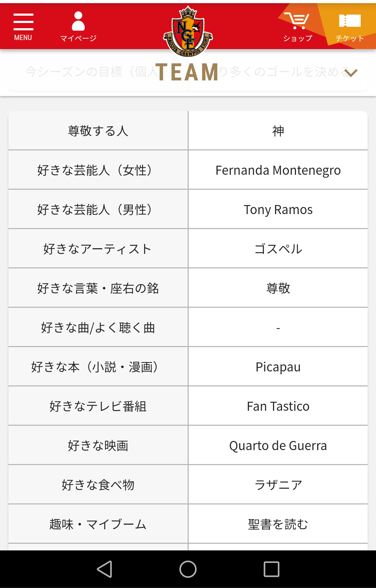The image size is (376, 588).
Task: Select the 好きな食べ物 row label
Action: [x=98, y=485]
